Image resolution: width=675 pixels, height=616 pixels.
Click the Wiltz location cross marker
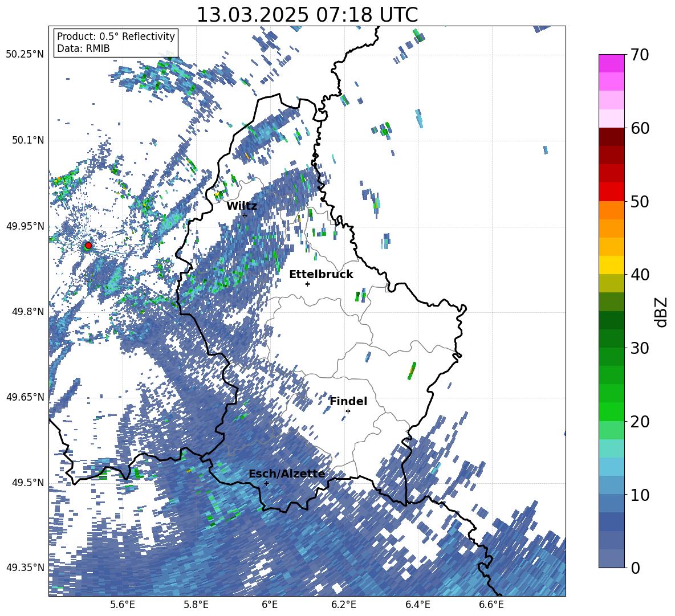tap(245, 215)
